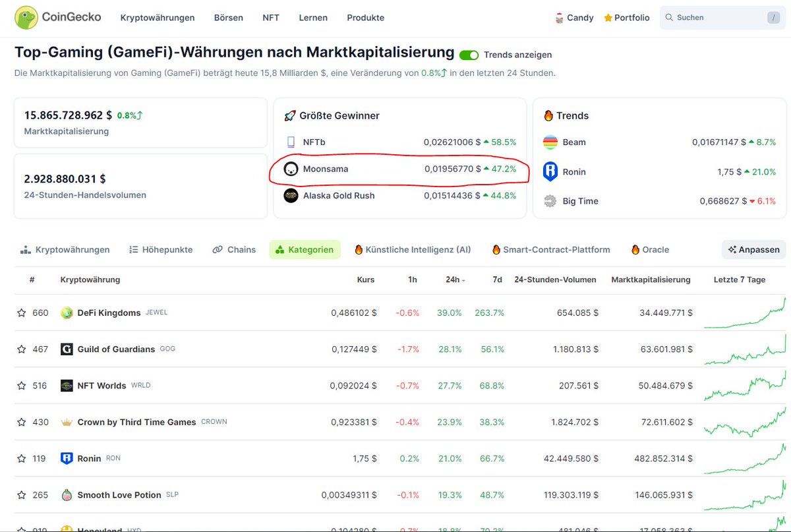Click the Beam trend icon
Viewport: 791px width, 532px height.
550,142
